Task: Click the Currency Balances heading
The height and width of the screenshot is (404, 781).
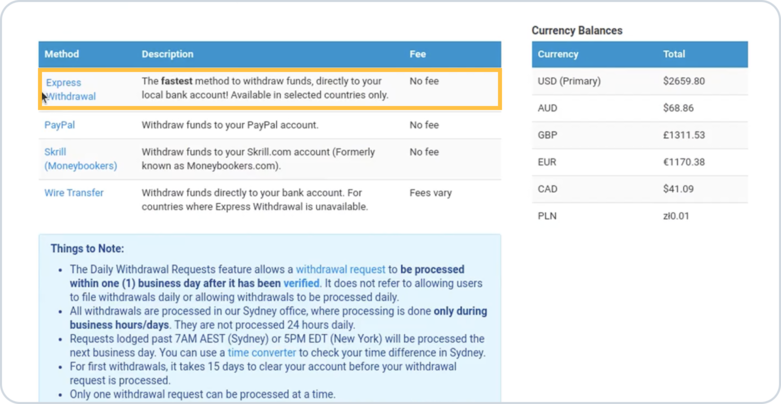Action: tap(577, 30)
